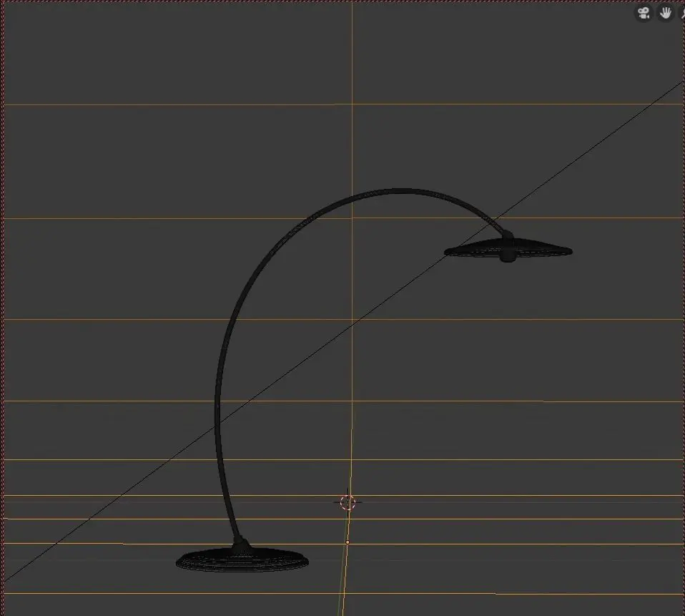This screenshot has height=616, width=685.
Task: Click the hand pan-view icon
Action: [x=666, y=13]
